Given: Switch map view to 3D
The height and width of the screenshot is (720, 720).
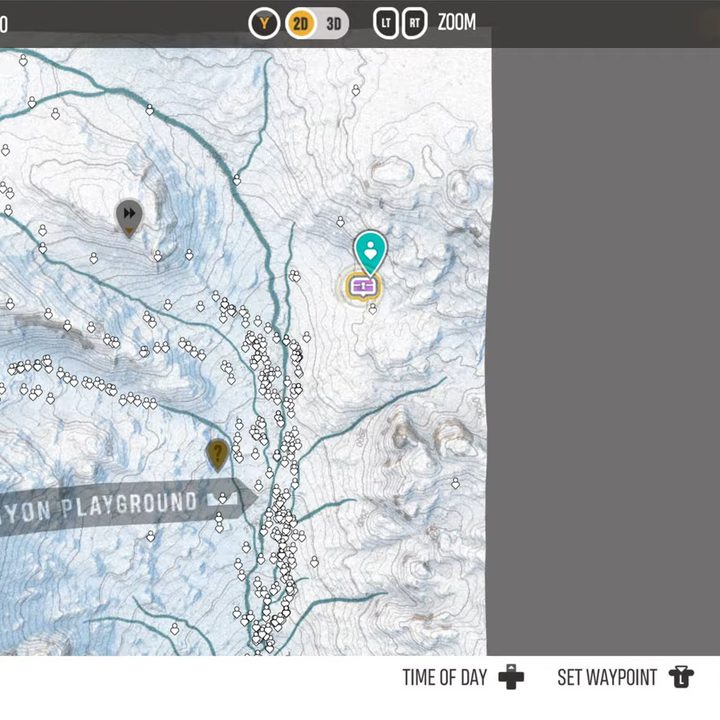Looking at the screenshot, I should click(x=333, y=23).
